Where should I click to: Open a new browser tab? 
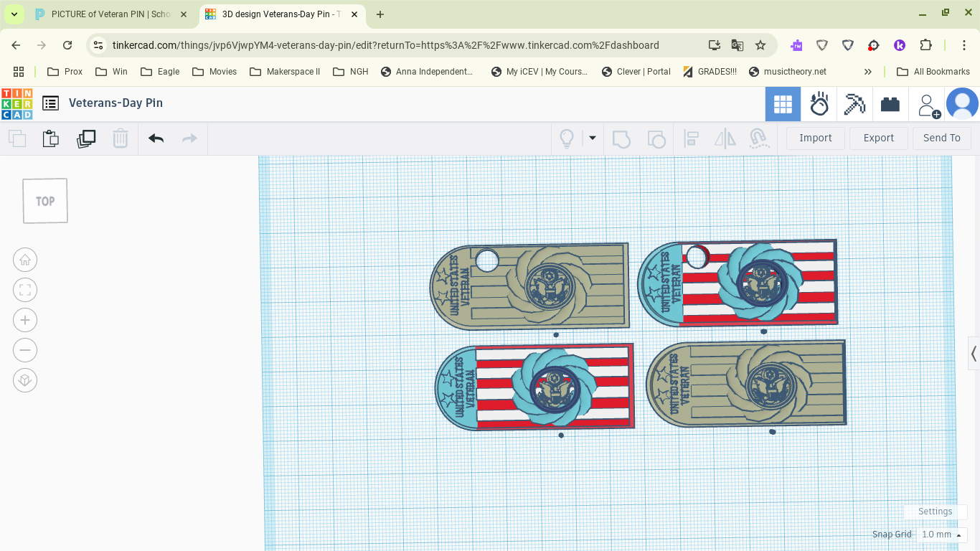[x=380, y=14]
